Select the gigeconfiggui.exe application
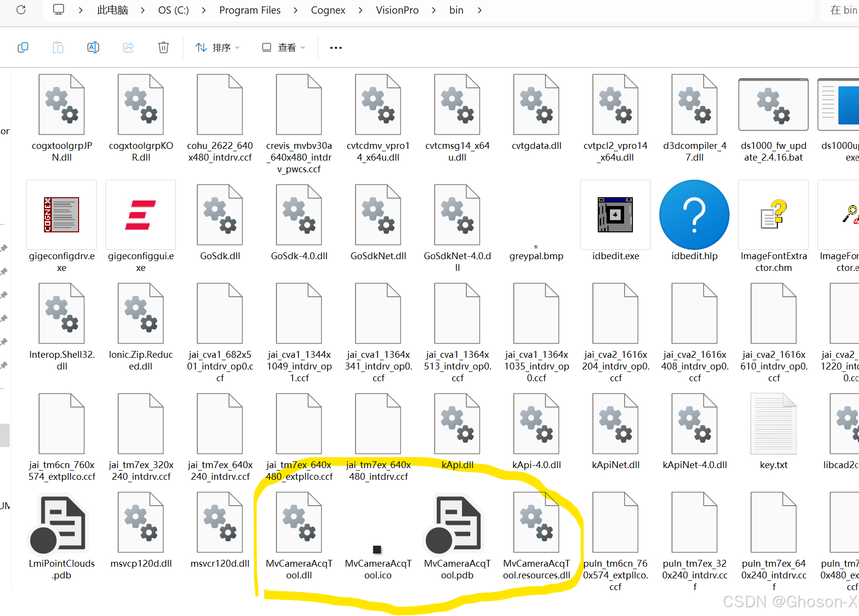The image size is (859, 616). (x=140, y=215)
